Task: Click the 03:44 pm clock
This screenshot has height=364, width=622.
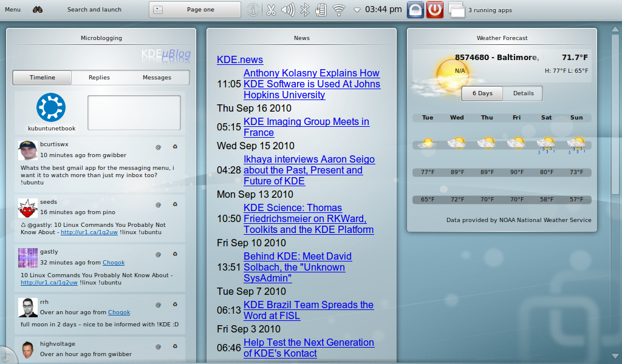Action: coord(383,9)
